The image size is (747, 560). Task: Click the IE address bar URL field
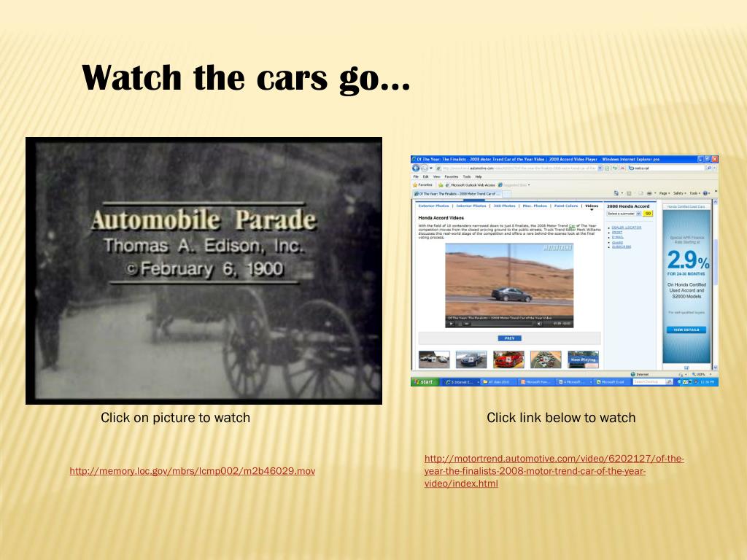pos(516,168)
